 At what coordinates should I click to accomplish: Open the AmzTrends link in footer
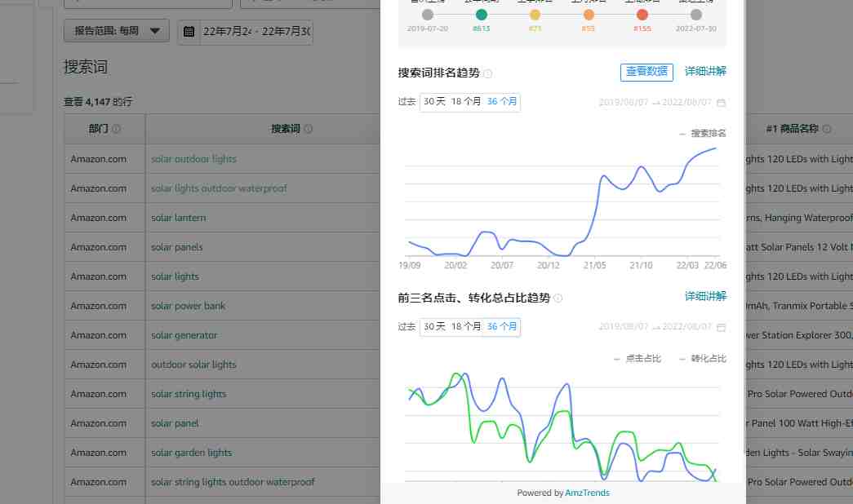click(x=587, y=493)
